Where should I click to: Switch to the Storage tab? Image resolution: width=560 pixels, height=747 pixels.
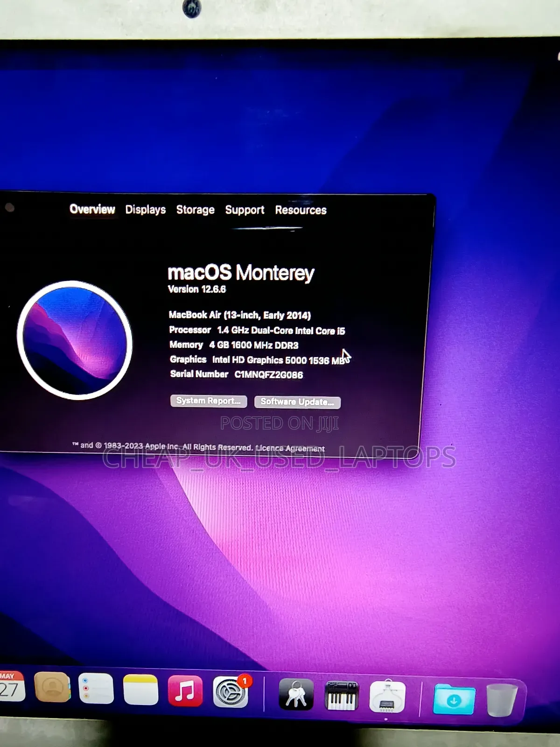pyautogui.click(x=196, y=210)
